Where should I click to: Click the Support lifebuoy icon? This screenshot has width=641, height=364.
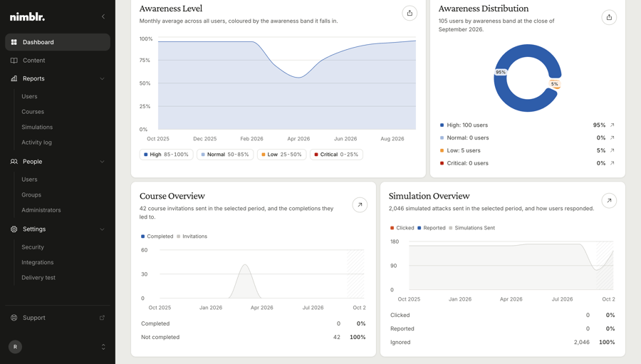pyautogui.click(x=14, y=318)
